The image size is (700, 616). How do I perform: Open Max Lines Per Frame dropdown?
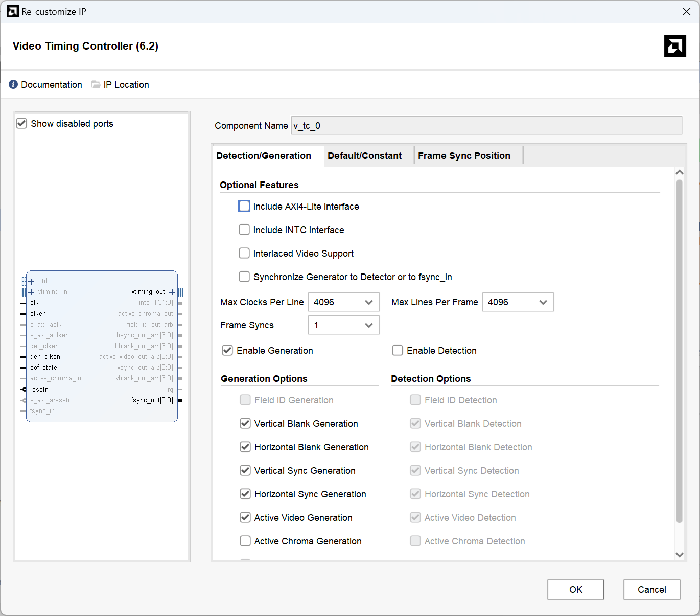518,302
